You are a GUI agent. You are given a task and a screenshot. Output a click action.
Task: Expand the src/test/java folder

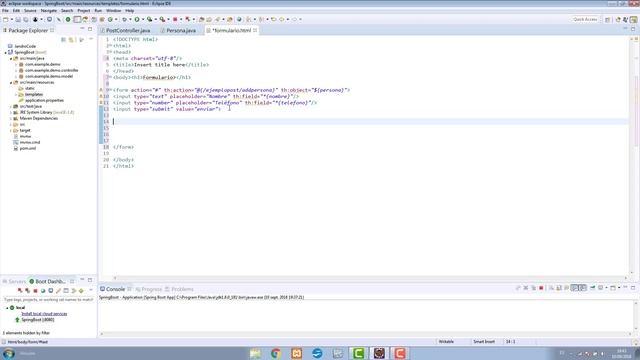pos(11,107)
